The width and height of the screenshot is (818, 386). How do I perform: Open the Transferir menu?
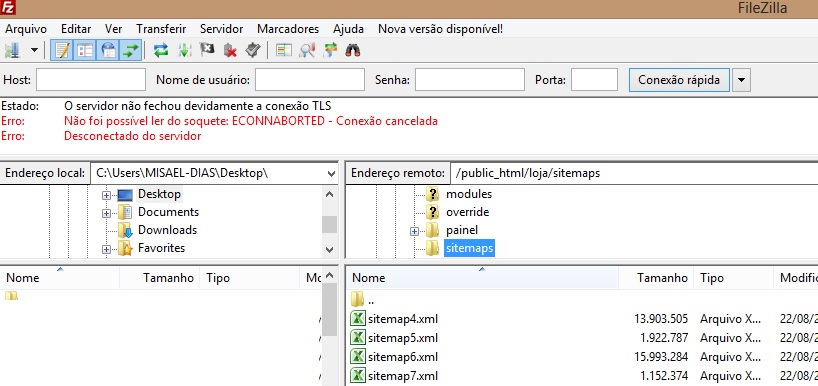(x=161, y=29)
